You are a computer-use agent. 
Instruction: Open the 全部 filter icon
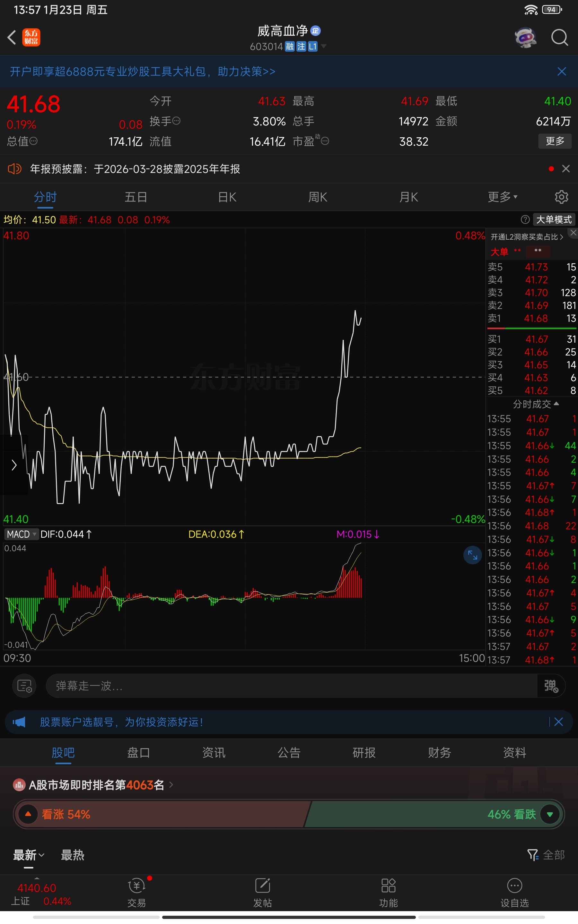coord(546,855)
